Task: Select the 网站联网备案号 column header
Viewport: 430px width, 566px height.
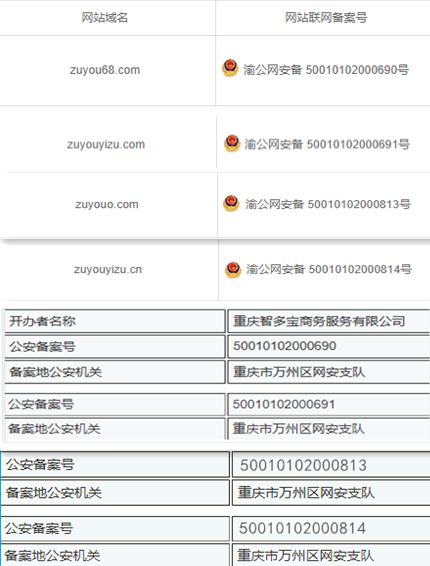Action: pyautogui.click(x=326, y=17)
